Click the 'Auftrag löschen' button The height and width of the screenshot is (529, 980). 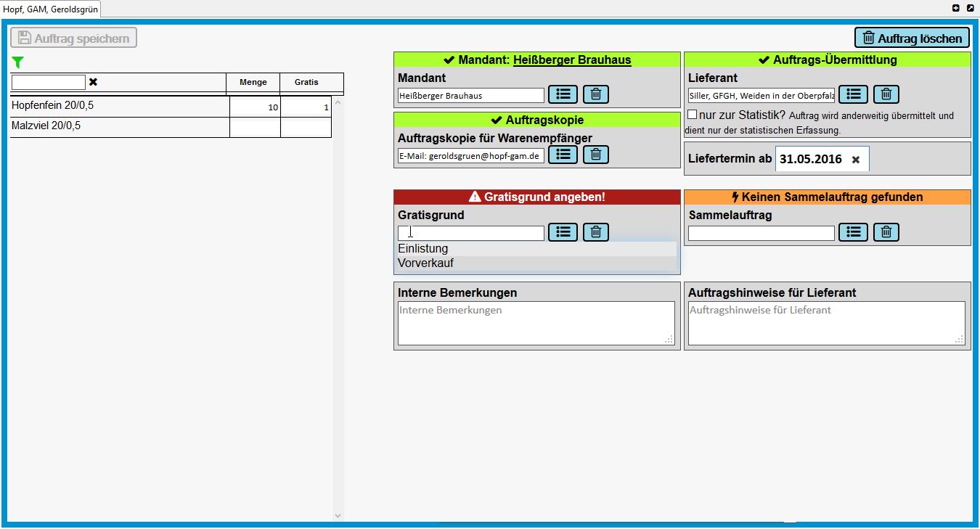pos(912,38)
